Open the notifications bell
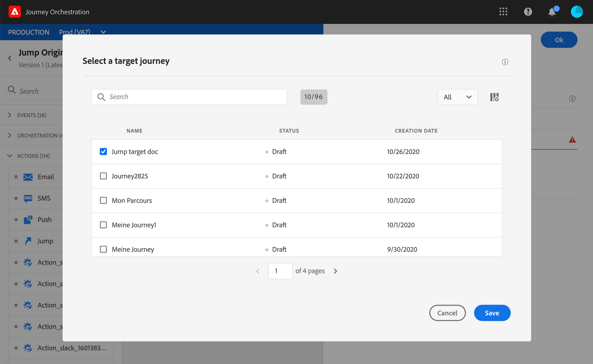Viewport: 593px width, 364px height. point(552,12)
